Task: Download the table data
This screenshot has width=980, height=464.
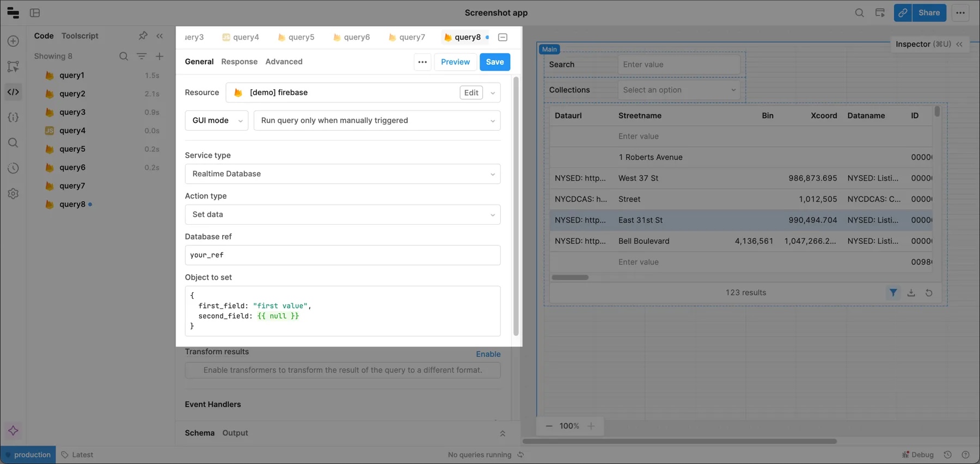Action: pyautogui.click(x=911, y=293)
